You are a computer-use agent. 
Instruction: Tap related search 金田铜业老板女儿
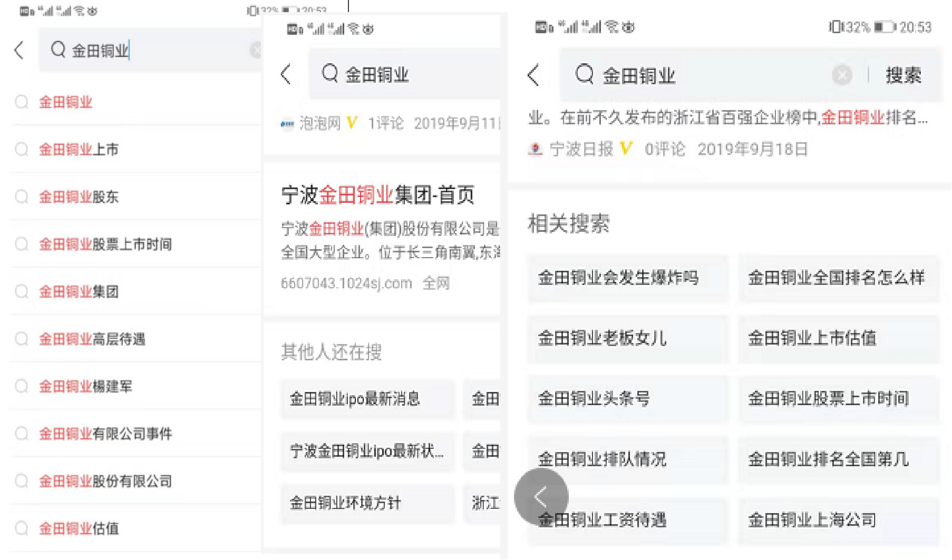628,338
